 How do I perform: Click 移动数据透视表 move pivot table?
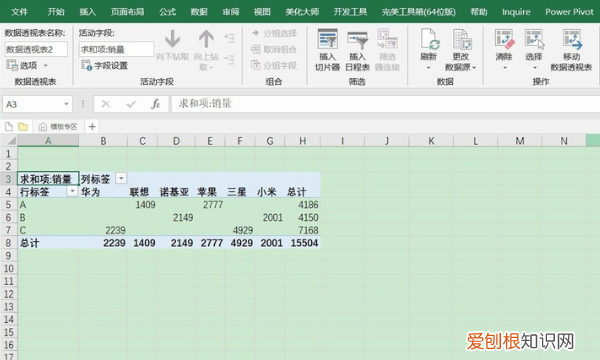click(x=571, y=50)
